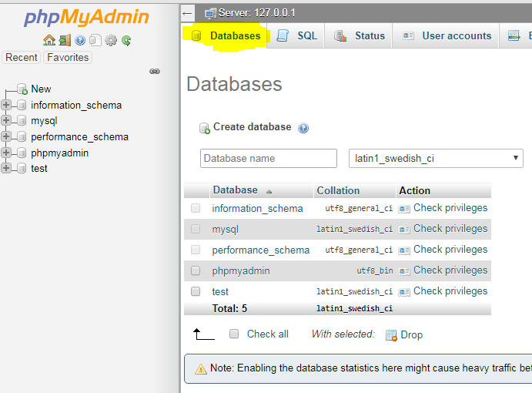
Task: Click the Create database cylinder icon
Action: pyautogui.click(x=205, y=128)
